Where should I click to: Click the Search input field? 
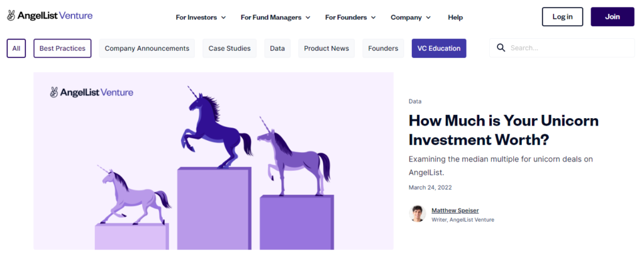point(569,48)
